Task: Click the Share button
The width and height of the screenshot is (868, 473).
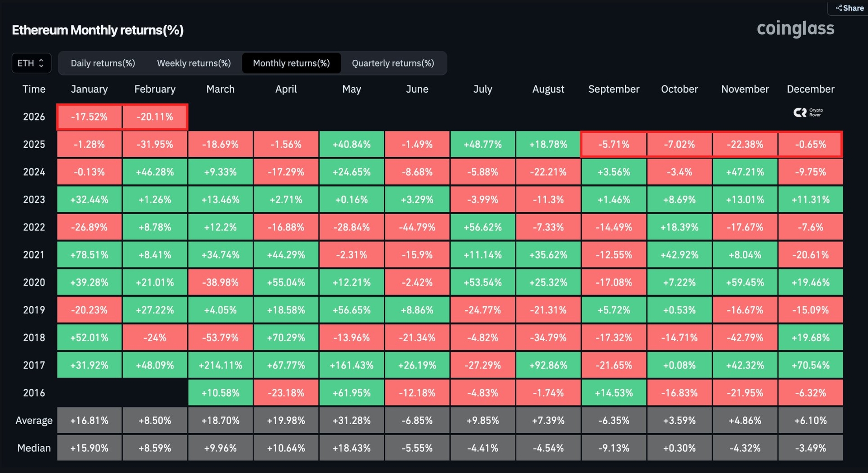Action: [x=849, y=8]
